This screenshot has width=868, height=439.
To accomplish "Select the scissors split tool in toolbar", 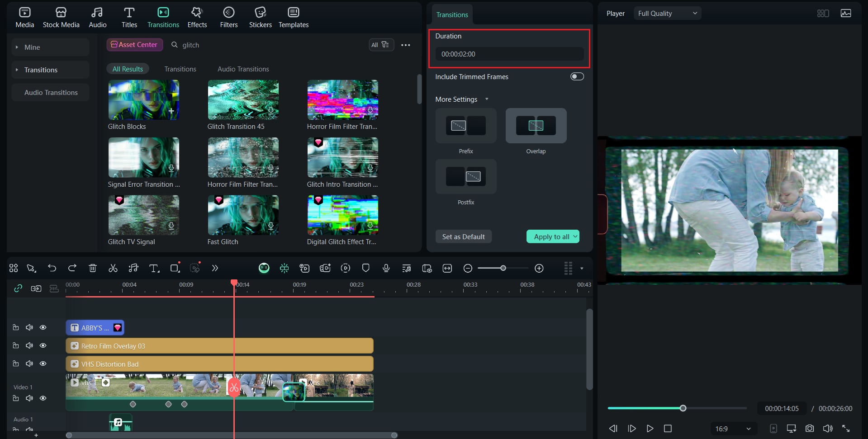I will [113, 268].
